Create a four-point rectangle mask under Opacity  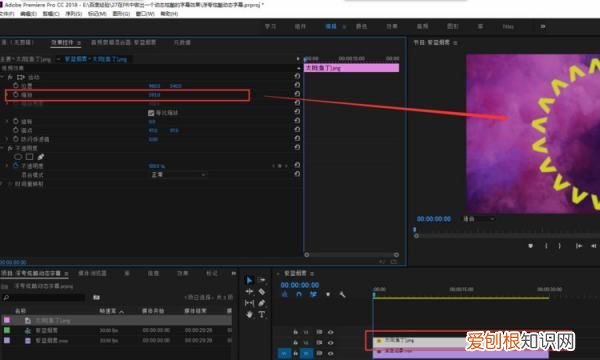point(29,157)
